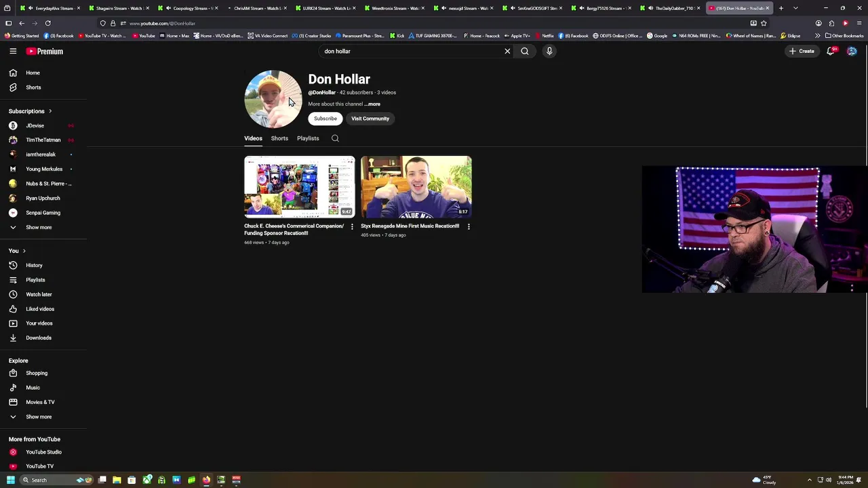Screen dimensions: 868x488
Task: Open the Ryan Upchurch subscription
Action: click(x=43, y=198)
